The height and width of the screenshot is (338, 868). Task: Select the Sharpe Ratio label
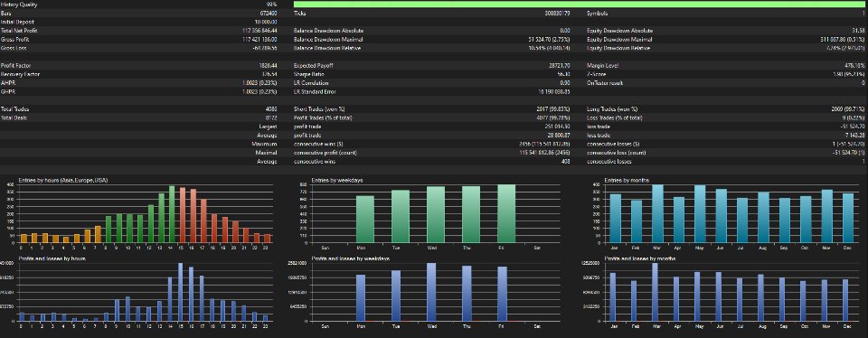(309, 74)
